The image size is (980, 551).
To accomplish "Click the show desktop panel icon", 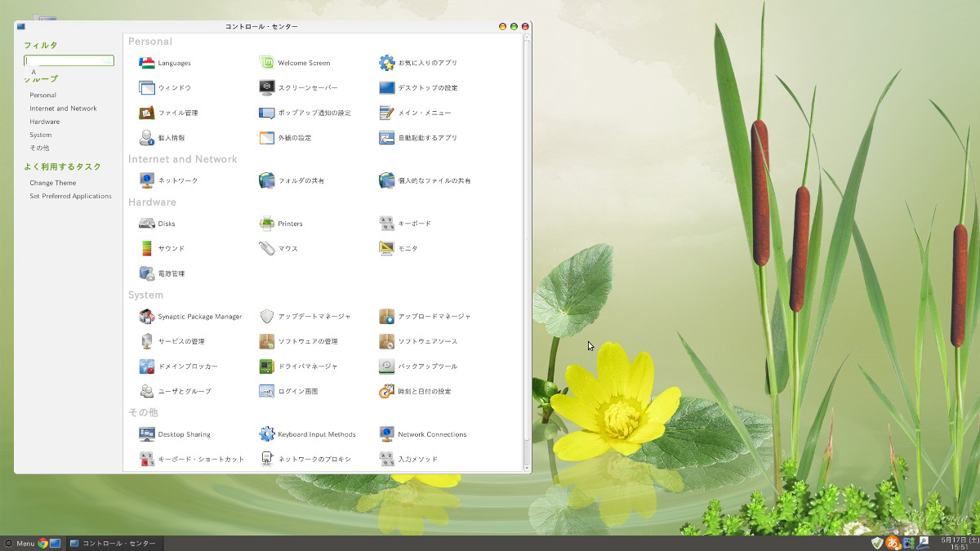I will click(x=56, y=543).
